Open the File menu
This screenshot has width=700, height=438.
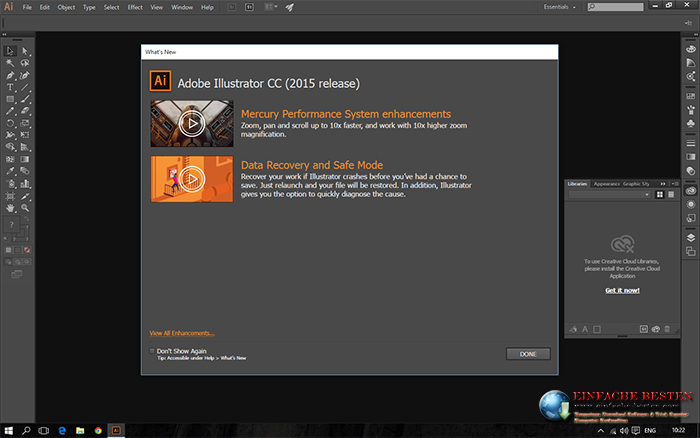pos(27,7)
